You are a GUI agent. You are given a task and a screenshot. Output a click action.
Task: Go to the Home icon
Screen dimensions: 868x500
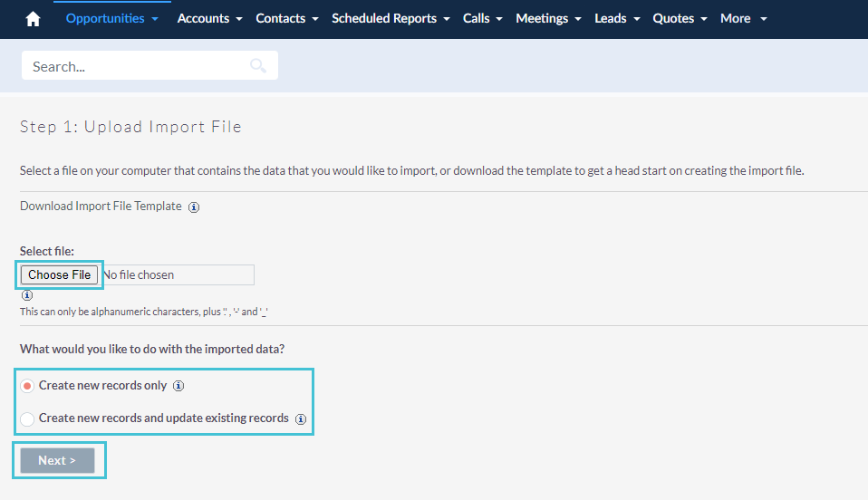33,19
